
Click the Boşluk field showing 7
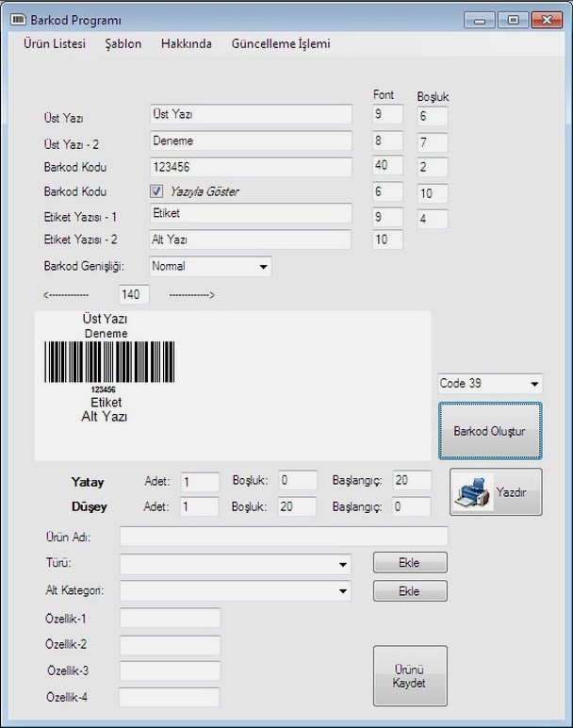click(x=433, y=142)
